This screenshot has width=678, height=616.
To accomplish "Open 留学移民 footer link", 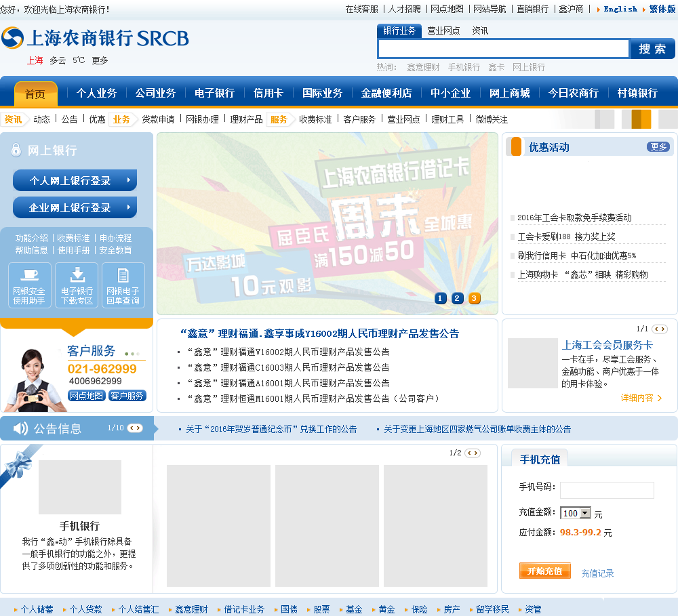I will (492, 609).
